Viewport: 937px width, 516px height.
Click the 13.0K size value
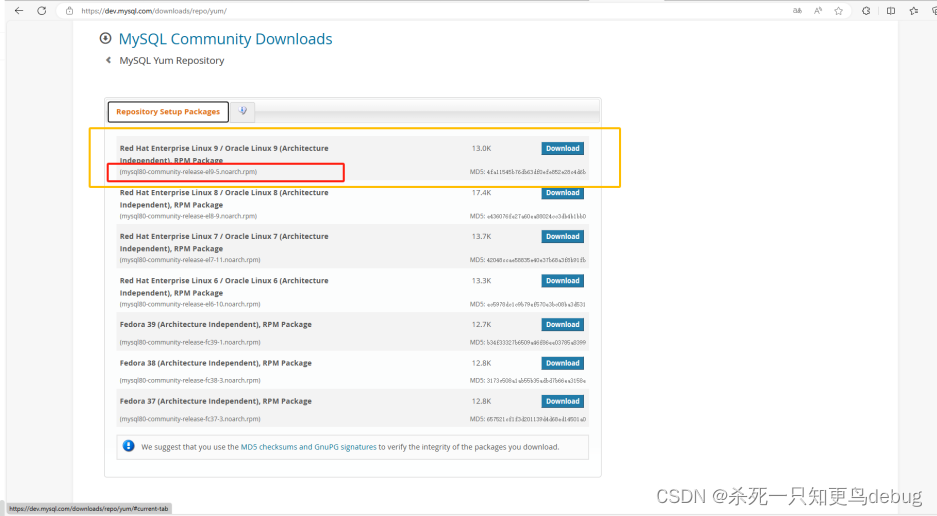pos(481,148)
